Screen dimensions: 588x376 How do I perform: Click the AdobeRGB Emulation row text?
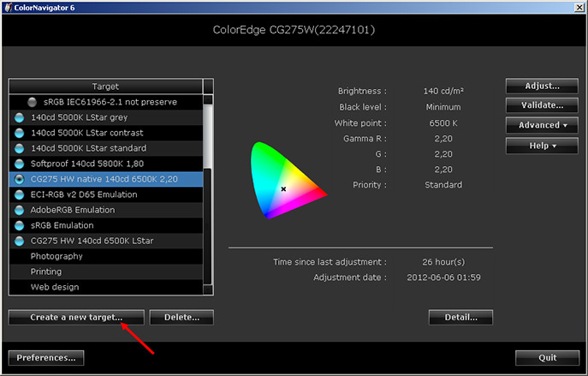[x=73, y=210]
